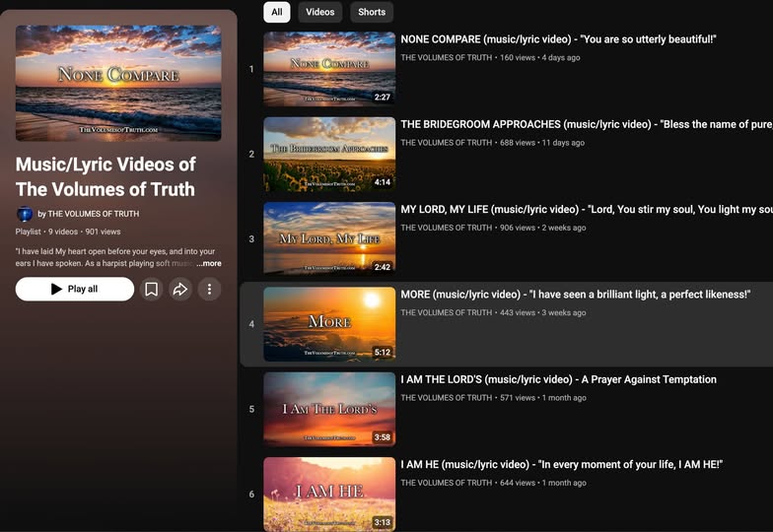The height and width of the screenshot is (532, 773).
Task: Click the 3:58 duration badge
Action: pos(383,437)
